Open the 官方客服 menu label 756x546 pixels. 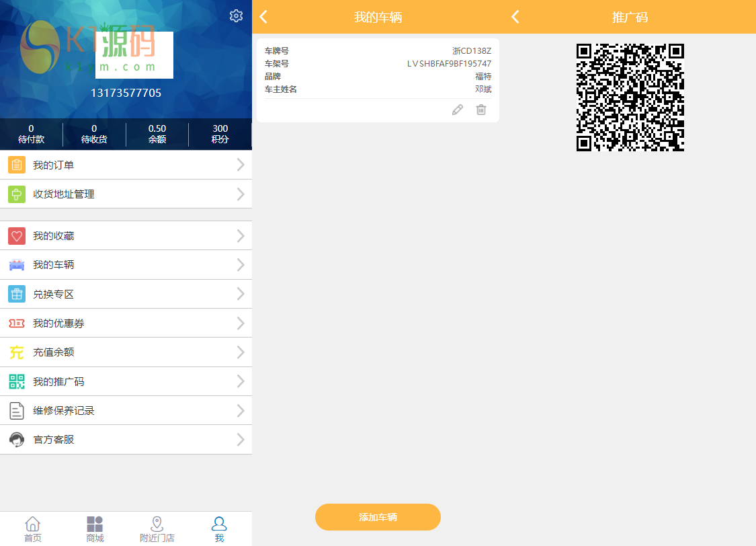point(54,439)
